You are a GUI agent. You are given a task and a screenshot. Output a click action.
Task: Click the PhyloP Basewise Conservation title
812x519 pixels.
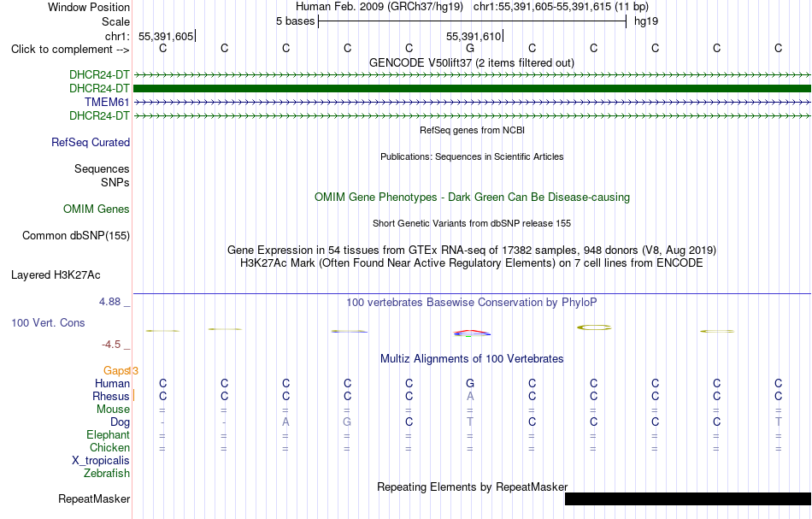(x=472, y=302)
